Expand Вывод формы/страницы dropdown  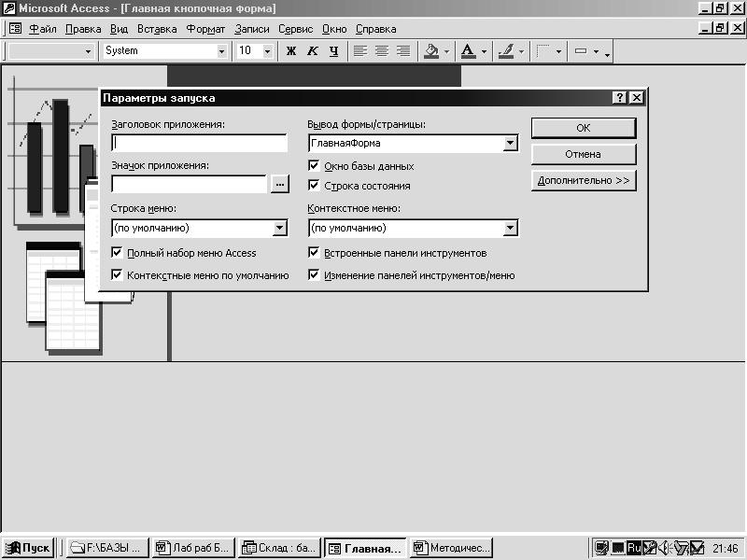(x=510, y=143)
